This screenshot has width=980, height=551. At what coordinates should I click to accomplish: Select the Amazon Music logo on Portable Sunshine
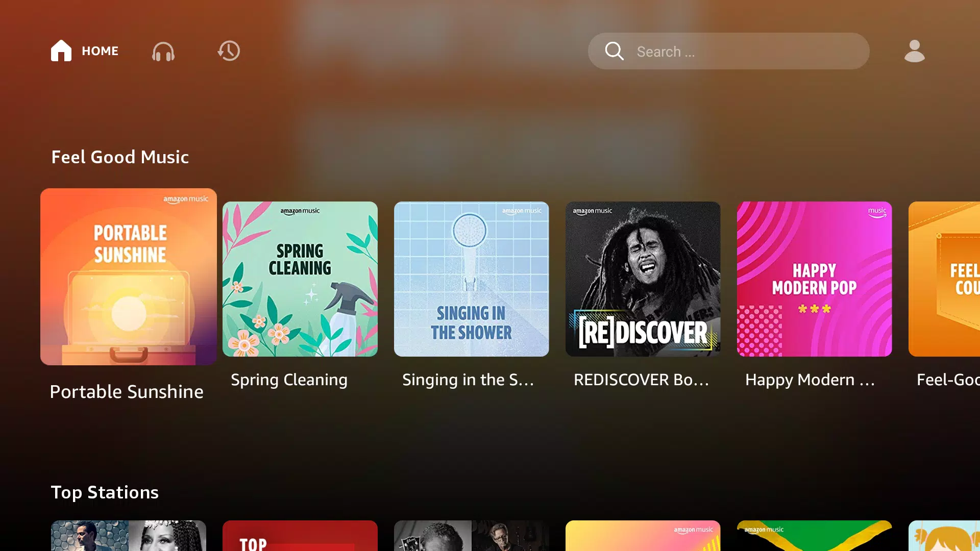(x=183, y=199)
